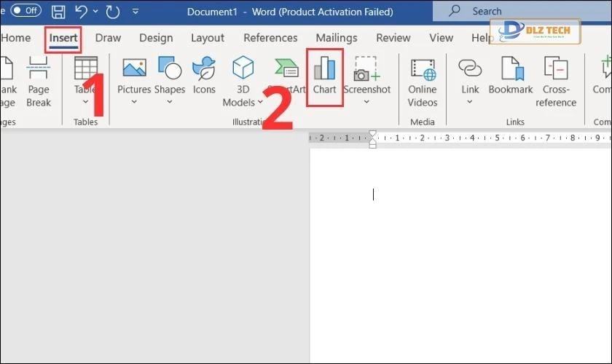Click the Chart icon in Illustrations
The width and height of the screenshot is (612, 364).
pyautogui.click(x=324, y=71)
